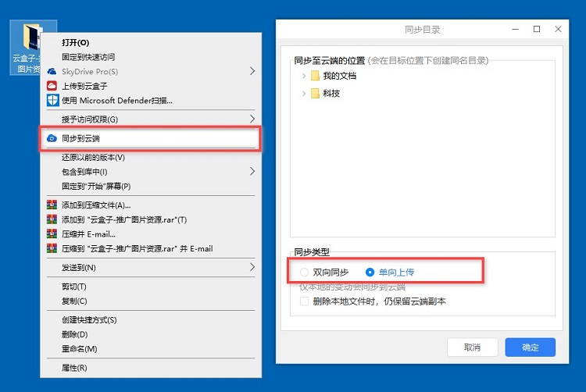Expand the 科技 tree node
The image size is (586, 392).
click(x=303, y=94)
